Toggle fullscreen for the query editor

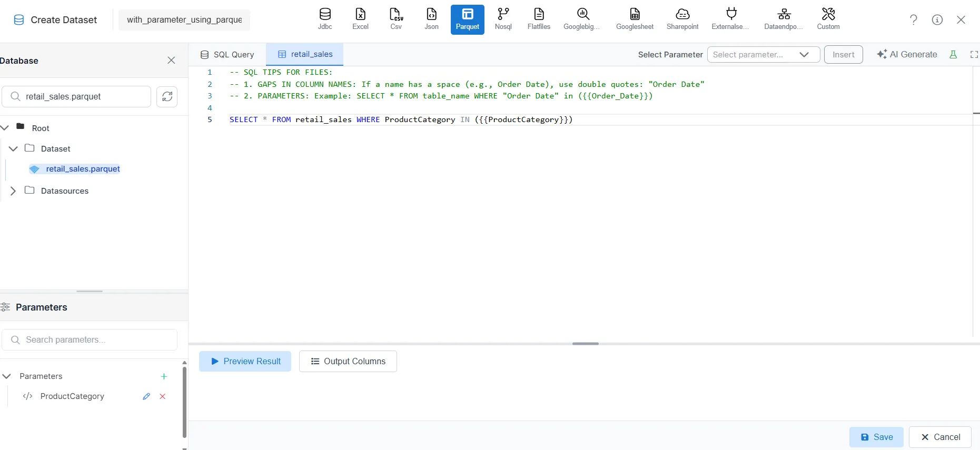click(974, 55)
